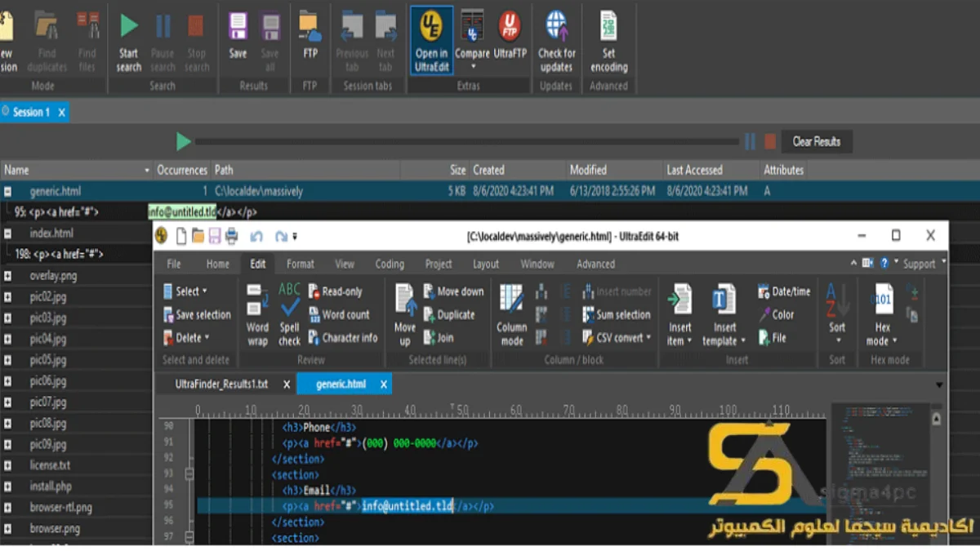Click Word count in Review group
The height and width of the screenshot is (551, 980).
tap(339, 314)
